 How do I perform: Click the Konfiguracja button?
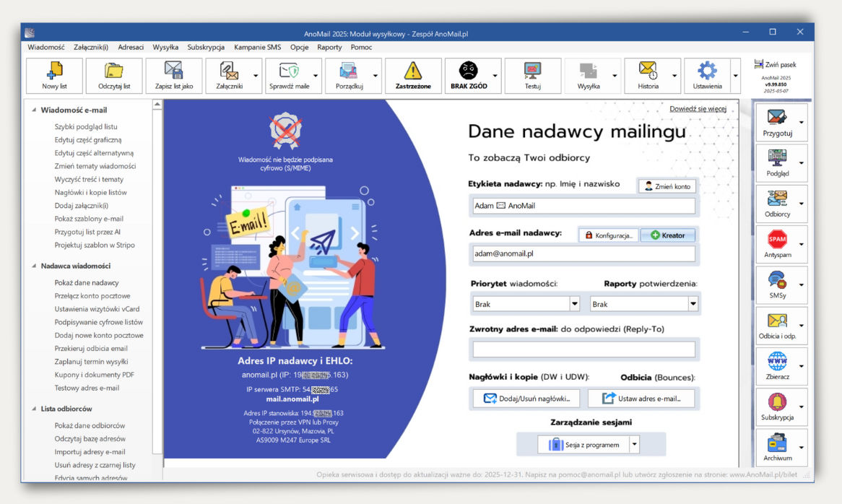click(x=609, y=235)
